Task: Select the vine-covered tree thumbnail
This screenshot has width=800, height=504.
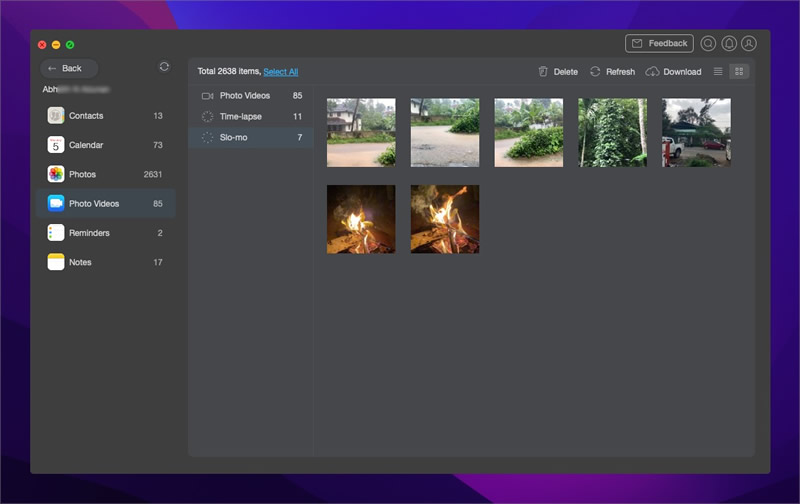Action: click(612, 133)
